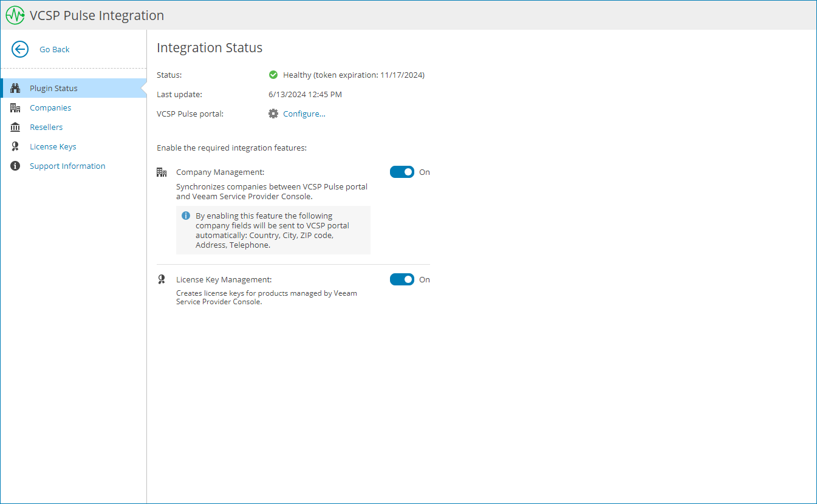Open the Configure... portal link
The image size is (817, 504).
point(304,114)
